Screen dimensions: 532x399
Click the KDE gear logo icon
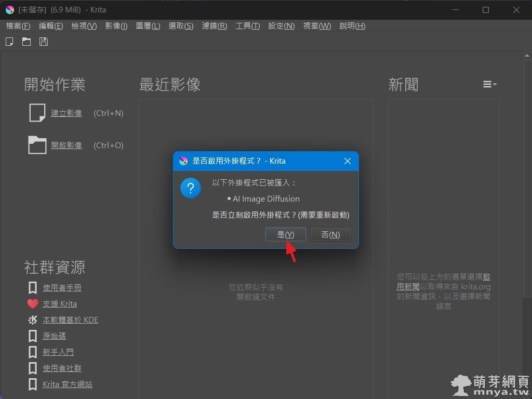coord(33,320)
